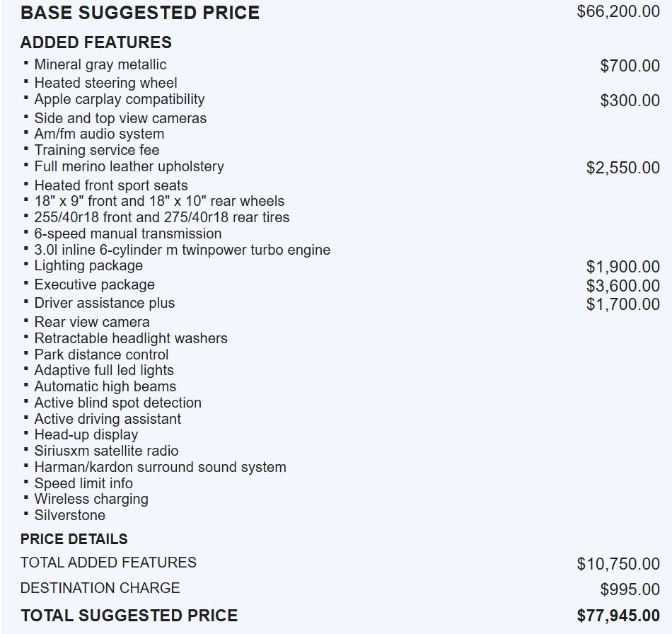Click the Heated steering wheel item
This screenshot has height=634, width=672.
[105, 83]
